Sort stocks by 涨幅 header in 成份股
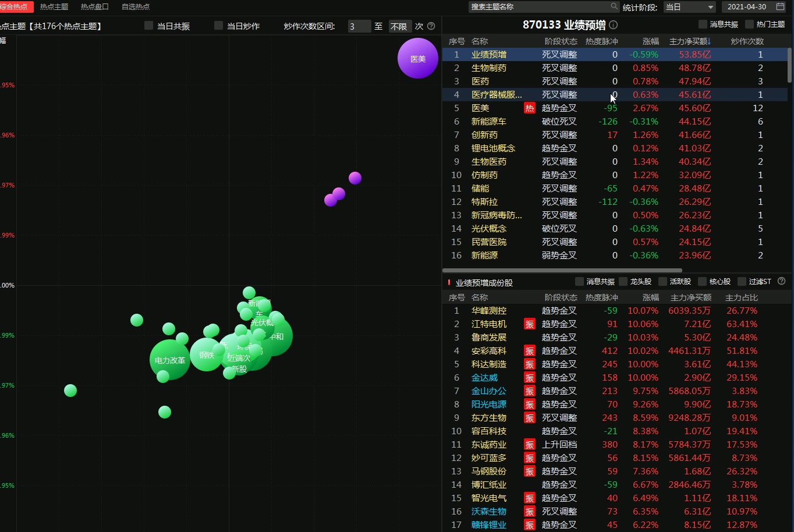 coord(650,297)
